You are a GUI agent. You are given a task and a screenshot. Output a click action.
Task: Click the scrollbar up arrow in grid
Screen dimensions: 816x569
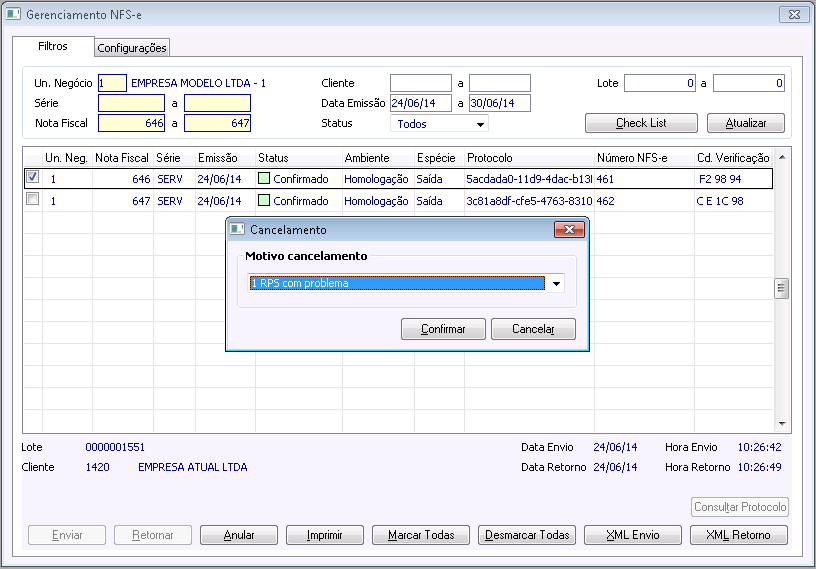782,157
